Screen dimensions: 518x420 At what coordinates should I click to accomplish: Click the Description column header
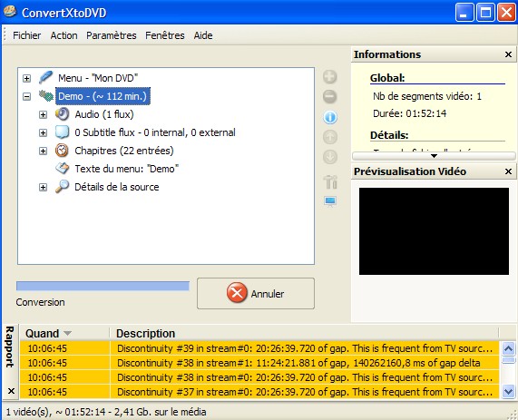tap(304, 333)
